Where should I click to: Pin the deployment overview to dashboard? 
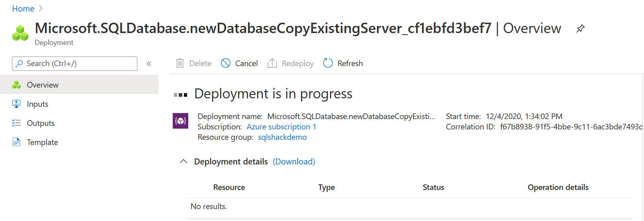[580, 29]
